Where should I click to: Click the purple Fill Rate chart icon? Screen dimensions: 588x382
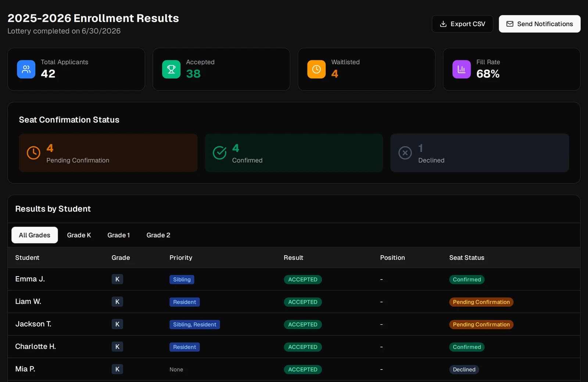click(x=462, y=69)
